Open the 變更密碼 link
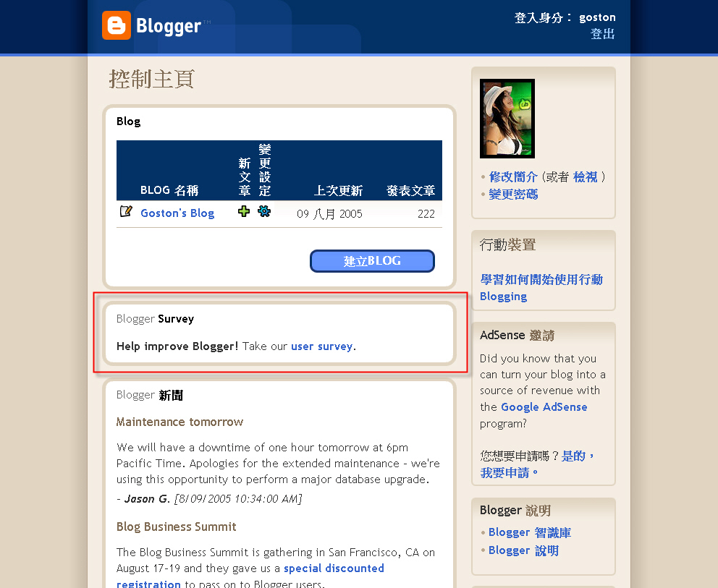Image resolution: width=718 pixels, height=588 pixels. (513, 195)
